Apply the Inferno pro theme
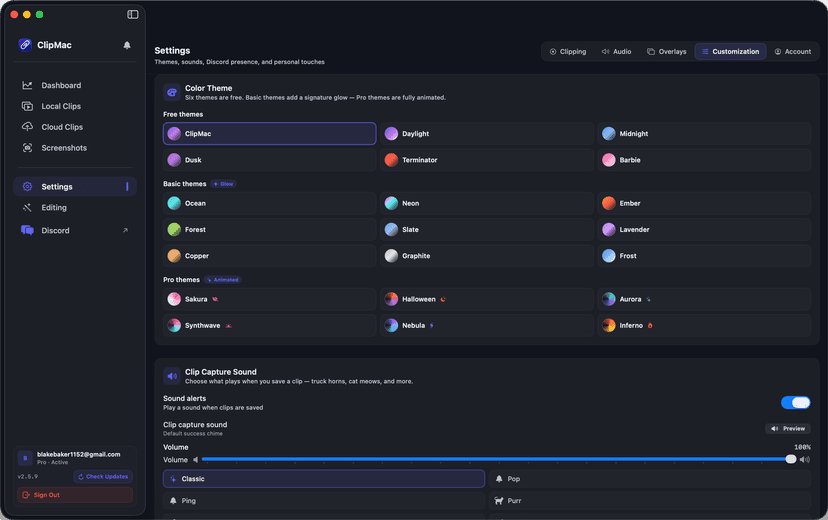The width and height of the screenshot is (828, 520). [704, 326]
